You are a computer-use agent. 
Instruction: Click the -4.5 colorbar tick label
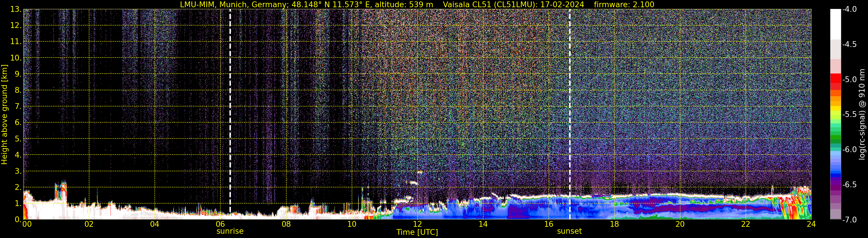pos(849,44)
